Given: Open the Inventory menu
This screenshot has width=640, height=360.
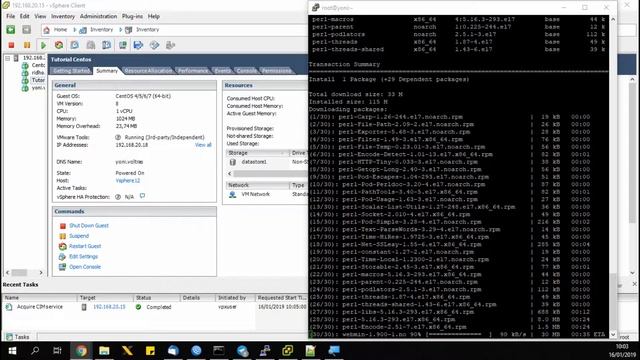Looking at the screenshot, I should 63,16.
